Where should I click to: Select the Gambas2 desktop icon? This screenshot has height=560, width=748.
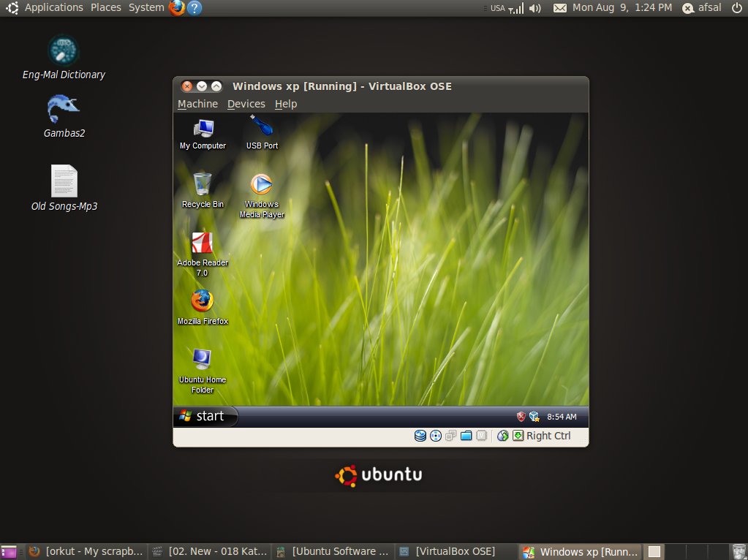64,116
